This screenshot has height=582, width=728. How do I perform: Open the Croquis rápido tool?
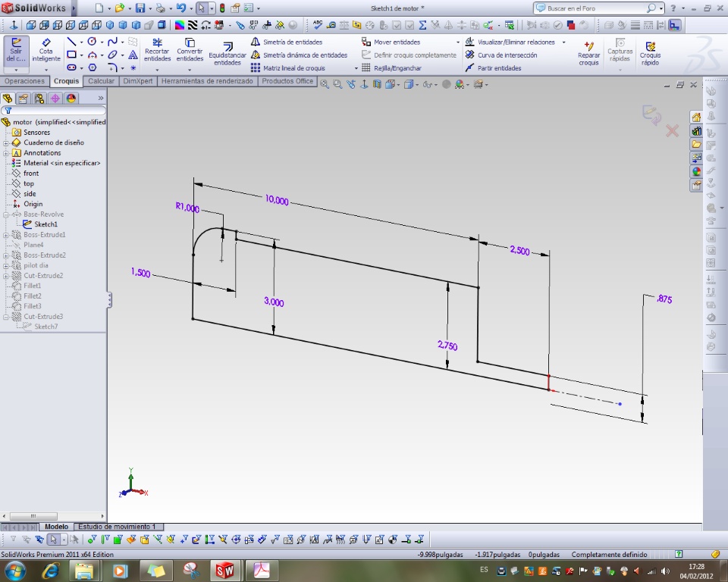coord(650,53)
